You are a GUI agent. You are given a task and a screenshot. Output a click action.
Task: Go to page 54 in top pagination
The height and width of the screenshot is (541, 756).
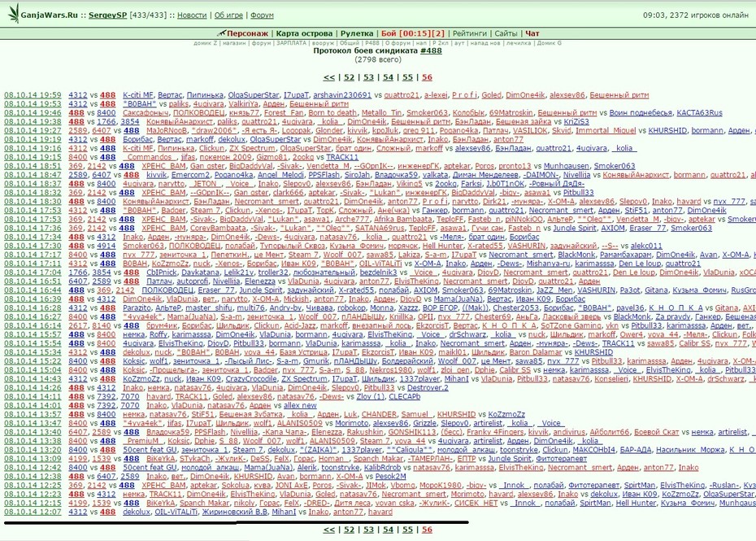point(388,77)
